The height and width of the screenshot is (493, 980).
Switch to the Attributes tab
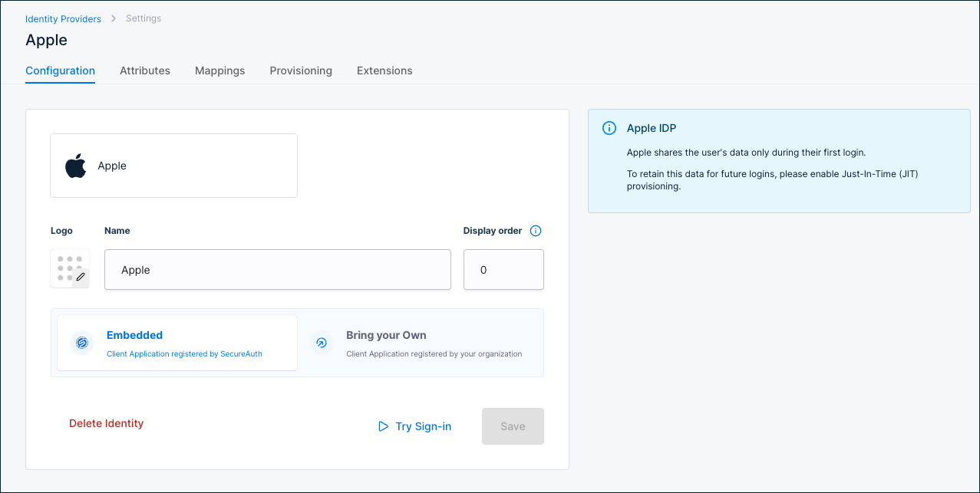pos(145,71)
